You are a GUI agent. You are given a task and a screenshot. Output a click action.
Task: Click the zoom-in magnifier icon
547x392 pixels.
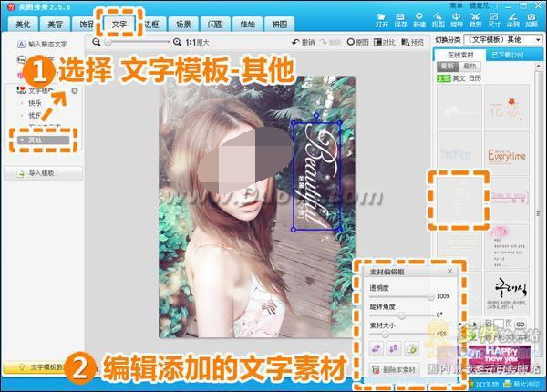click(177, 42)
